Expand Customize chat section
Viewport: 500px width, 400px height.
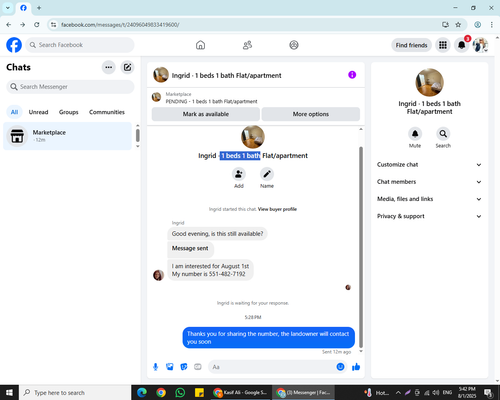(429, 165)
